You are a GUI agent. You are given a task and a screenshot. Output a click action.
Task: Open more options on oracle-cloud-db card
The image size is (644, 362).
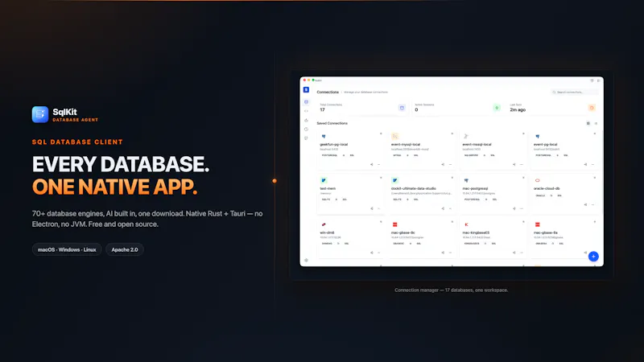592,204
